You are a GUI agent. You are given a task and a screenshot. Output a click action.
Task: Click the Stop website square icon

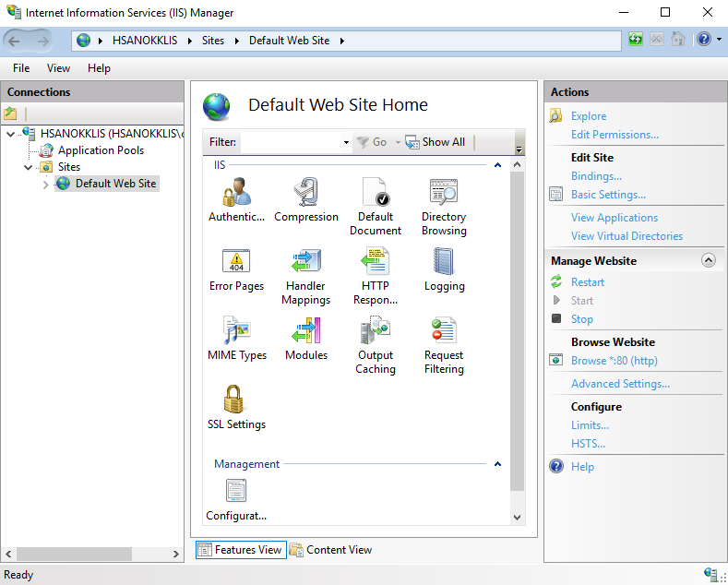[x=556, y=318]
